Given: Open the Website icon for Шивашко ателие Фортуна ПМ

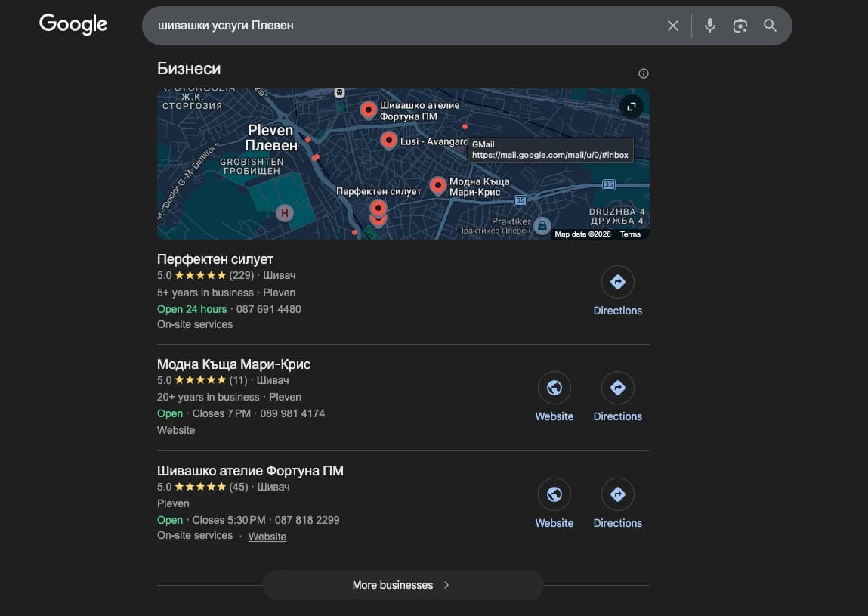Looking at the screenshot, I should (554, 494).
